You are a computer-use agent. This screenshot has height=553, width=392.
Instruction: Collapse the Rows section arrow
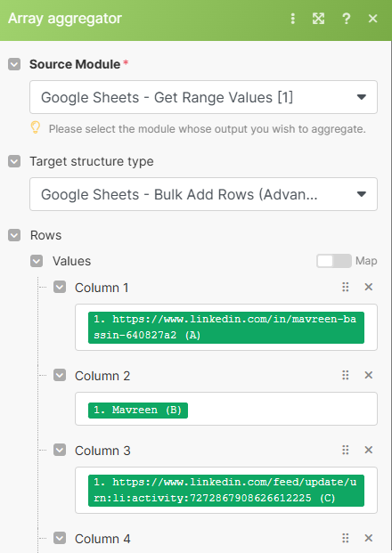(14, 235)
